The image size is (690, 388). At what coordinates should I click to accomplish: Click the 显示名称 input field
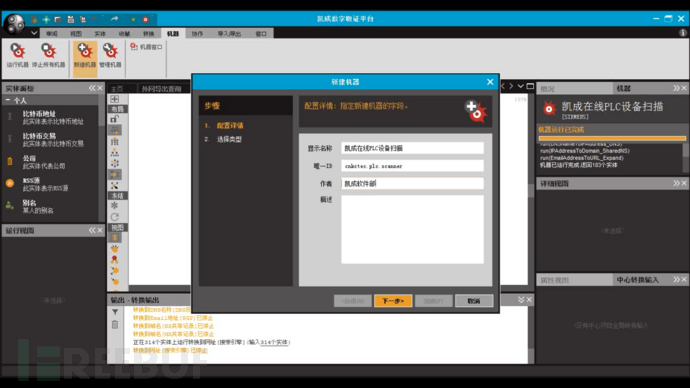tap(412, 148)
